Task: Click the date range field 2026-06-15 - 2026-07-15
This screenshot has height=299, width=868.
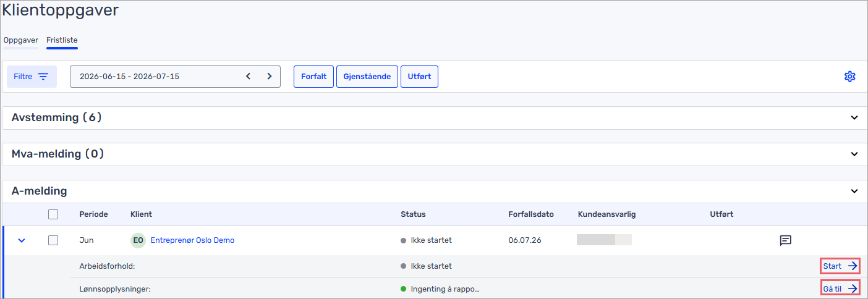Action: 175,77
